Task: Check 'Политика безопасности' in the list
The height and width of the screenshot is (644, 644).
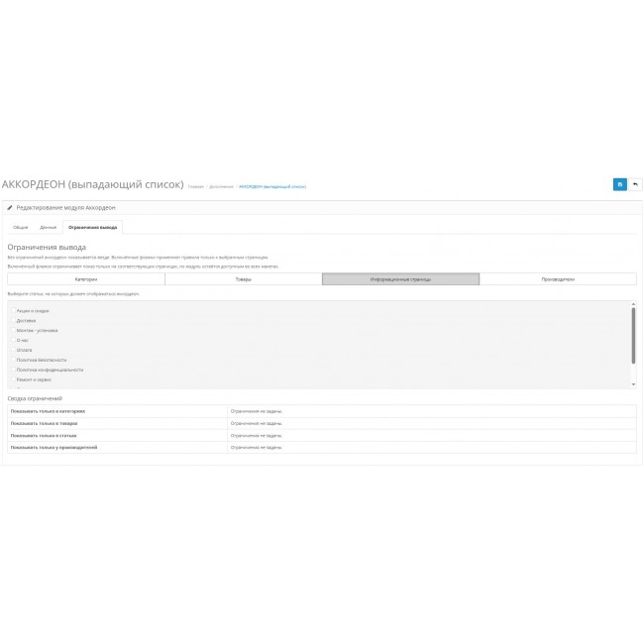Action: [x=12, y=360]
